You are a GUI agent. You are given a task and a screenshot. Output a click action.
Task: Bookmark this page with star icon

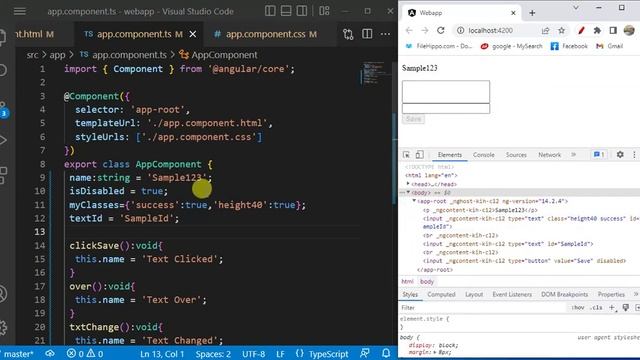click(562, 31)
